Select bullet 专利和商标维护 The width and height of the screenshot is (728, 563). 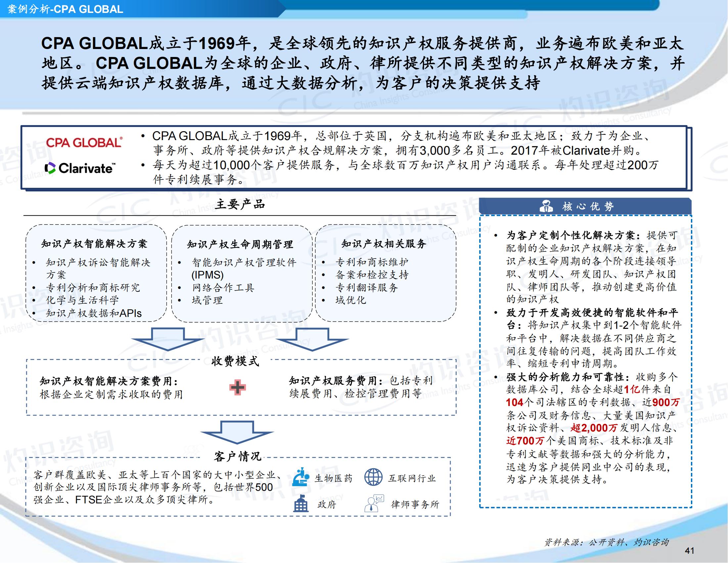pyautogui.click(x=372, y=262)
